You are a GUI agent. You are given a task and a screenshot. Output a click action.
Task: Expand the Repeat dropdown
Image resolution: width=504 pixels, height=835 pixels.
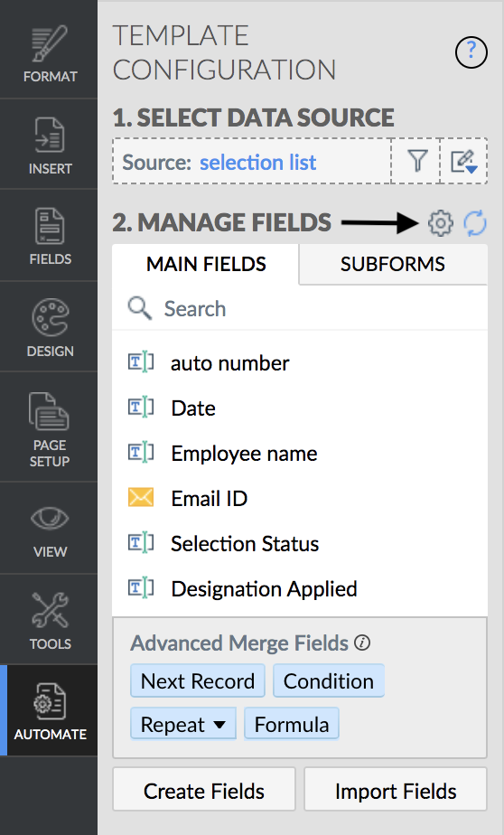click(183, 724)
